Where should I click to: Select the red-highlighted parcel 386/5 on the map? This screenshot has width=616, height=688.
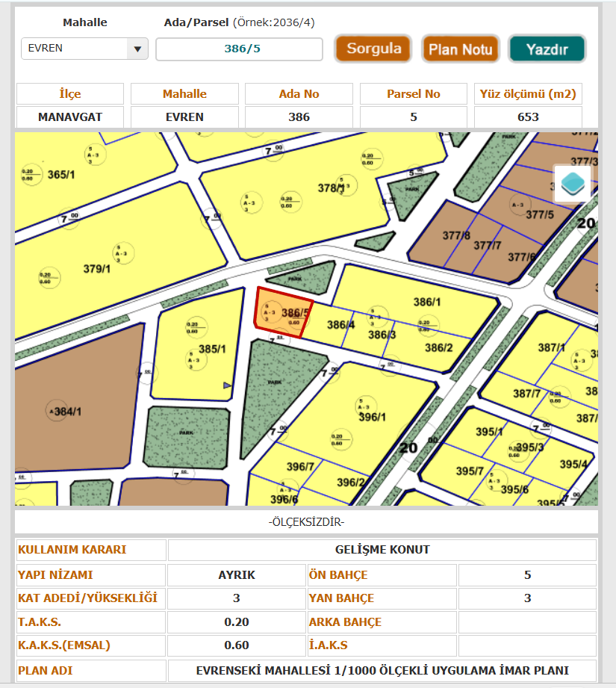click(282, 314)
